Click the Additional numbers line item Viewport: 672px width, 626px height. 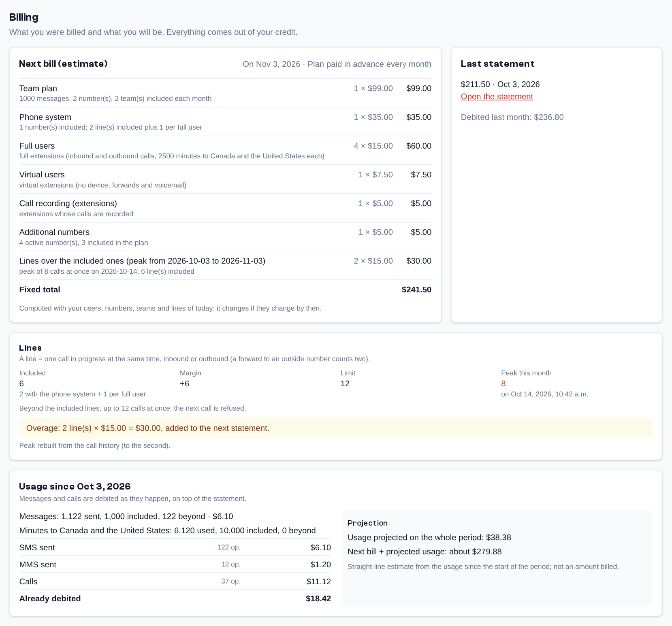[225, 236]
